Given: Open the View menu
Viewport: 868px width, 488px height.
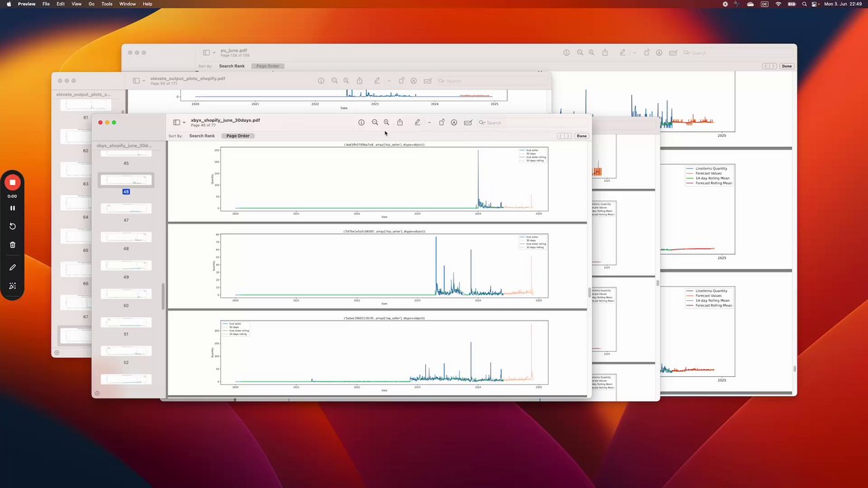Looking at the screenshot, I should click(77, 4).
